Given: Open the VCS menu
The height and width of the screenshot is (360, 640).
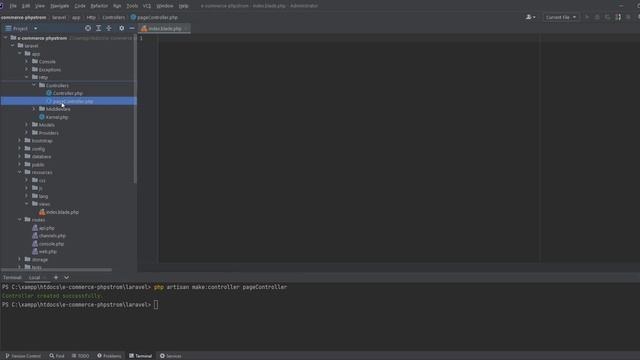Looking at the screenshot, I should pyautogui.click(x=147, y=6).
